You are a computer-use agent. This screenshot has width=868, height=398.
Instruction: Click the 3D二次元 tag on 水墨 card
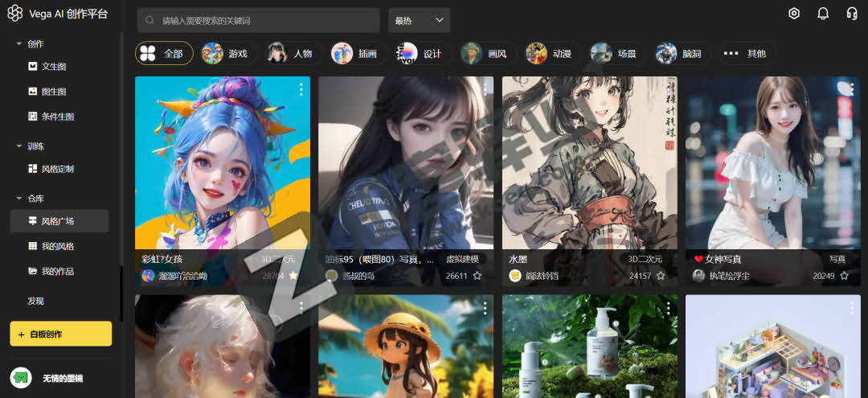coord(645,259)
